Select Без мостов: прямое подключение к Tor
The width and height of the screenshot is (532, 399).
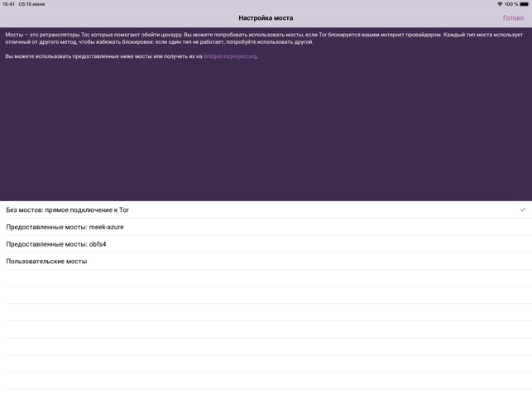pyautogui.click(x=266, y=210)
